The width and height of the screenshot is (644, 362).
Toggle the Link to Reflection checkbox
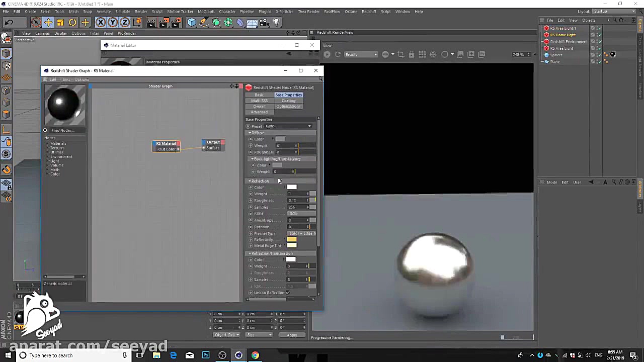pyautogui.click(x=288, y=293)
